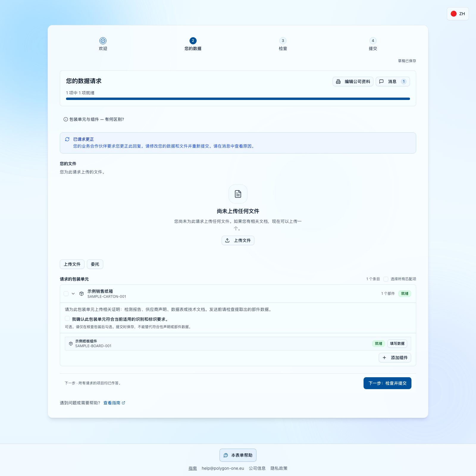Open the 指南 footer link
The width and height of the screenshot is (476, 476).
[x=192, y=468]
